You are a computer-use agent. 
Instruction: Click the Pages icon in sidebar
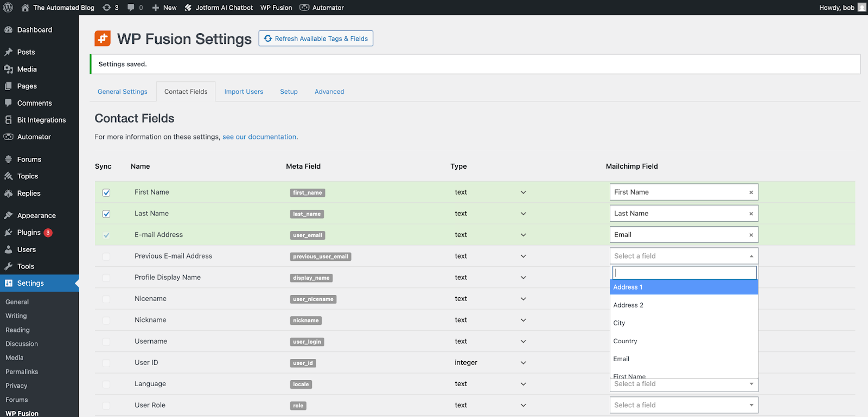point(9,86)
